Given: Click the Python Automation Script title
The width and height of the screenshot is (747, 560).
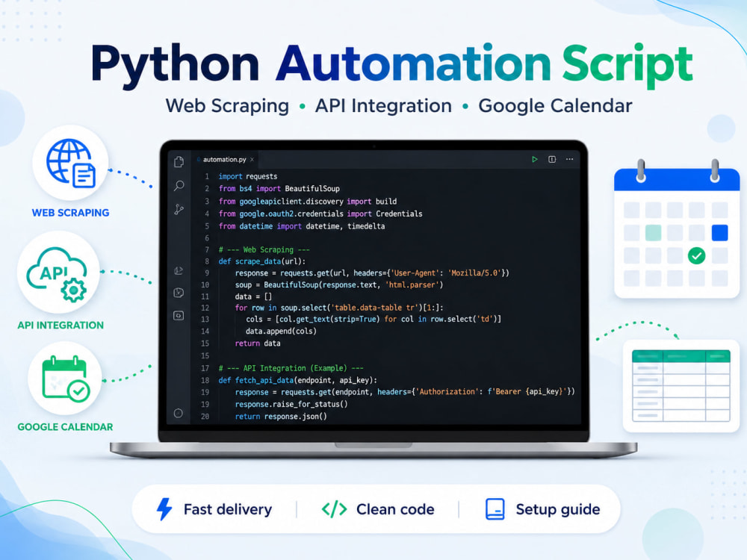Looking at the screenshot, I should pos(391,65).
